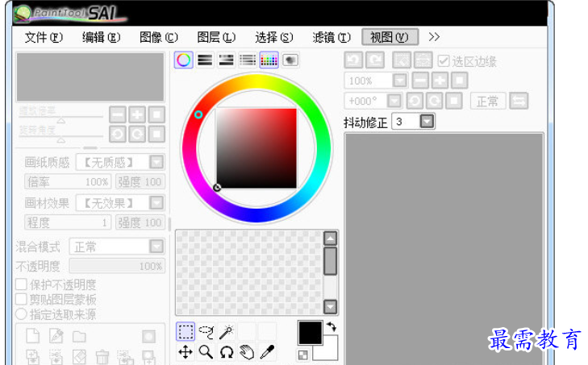Click the toolbar rotate counterclockwise button
The width and height of the screenshot is (588, 365).
415,101
